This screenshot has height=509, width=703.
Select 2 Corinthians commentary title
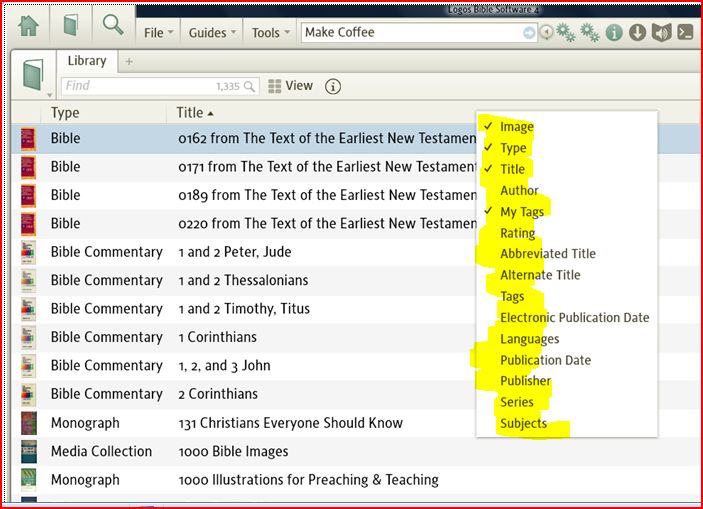pyautogui.click(x=218, y=394)
